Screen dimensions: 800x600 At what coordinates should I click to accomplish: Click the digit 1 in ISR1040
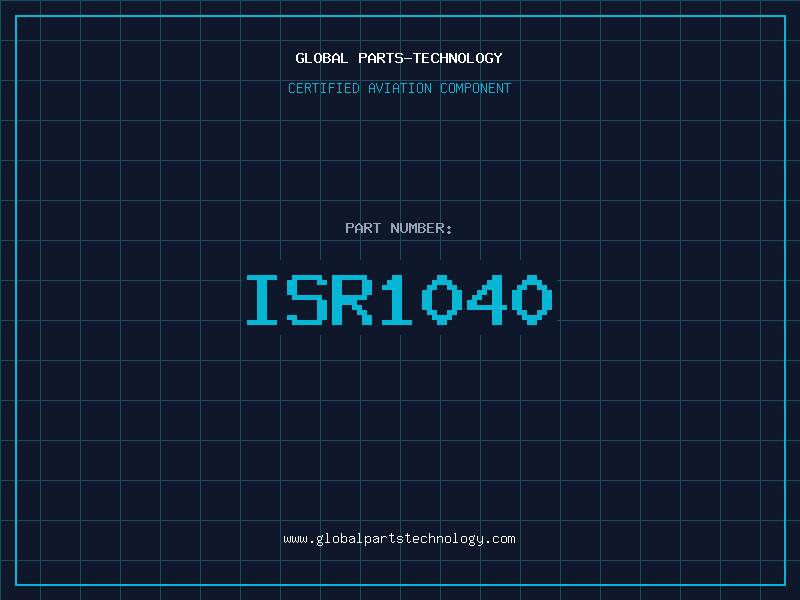tap(397, 300)
